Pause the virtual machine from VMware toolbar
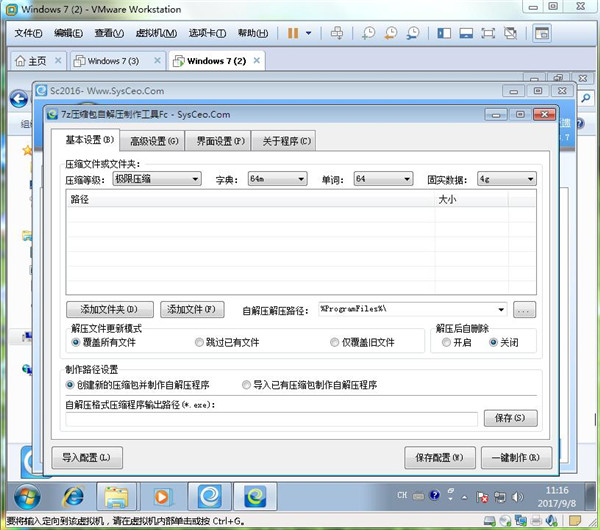This screenshot has width=600, height=530. [x=293, y=33]
